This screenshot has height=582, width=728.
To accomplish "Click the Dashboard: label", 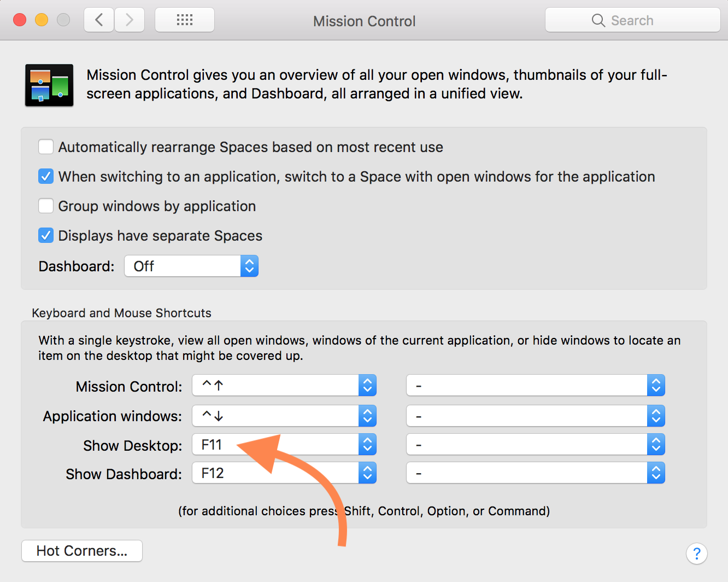I will (x=77, y=266).
